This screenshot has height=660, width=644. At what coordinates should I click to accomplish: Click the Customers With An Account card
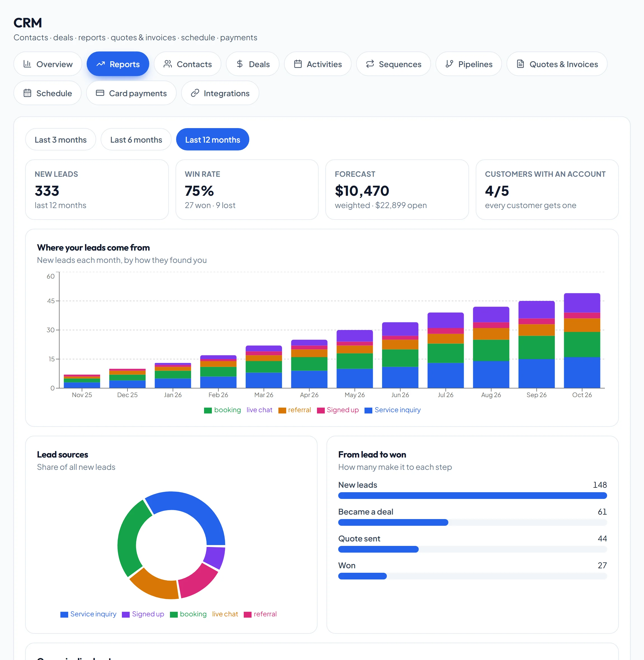point(547,190)
